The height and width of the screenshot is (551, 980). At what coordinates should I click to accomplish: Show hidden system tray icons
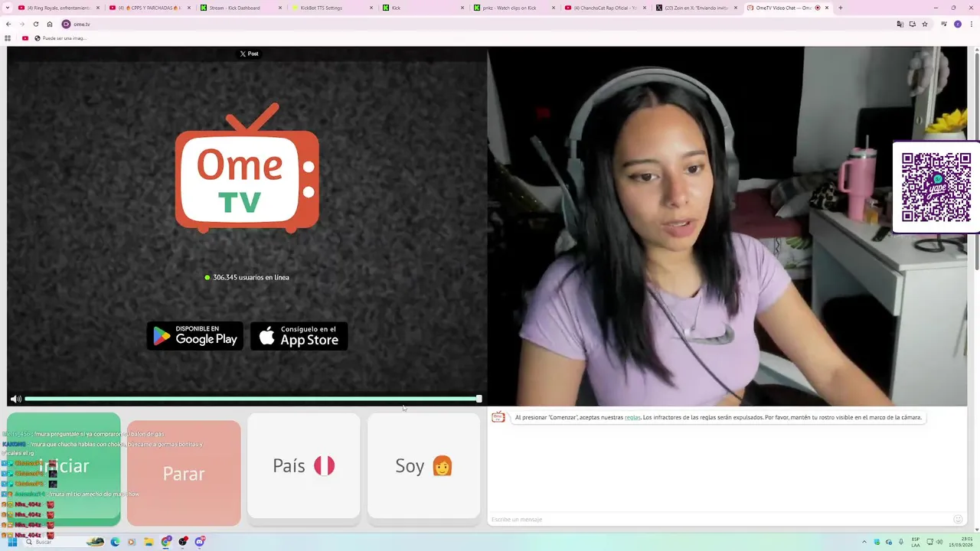pyautogui.click(x=864, y=542)
